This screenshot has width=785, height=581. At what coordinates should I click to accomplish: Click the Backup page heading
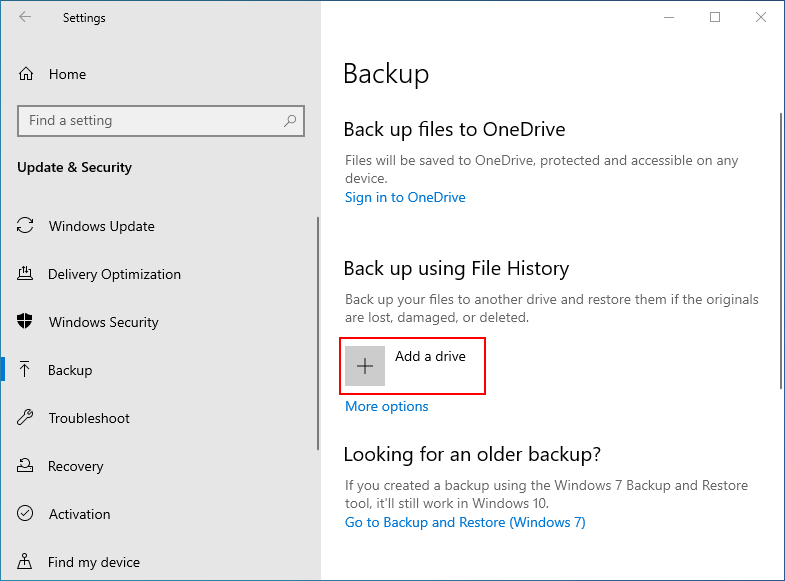(386, 74)
